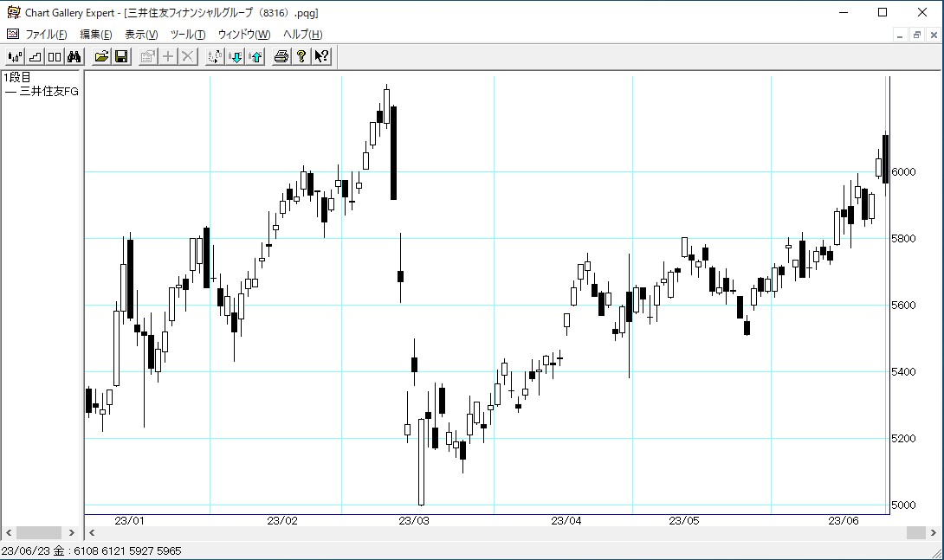Image resolution: width=944 pixels, height=560 pixels.
Task: Open help with the yellow question mark
Action: [301, 57]
